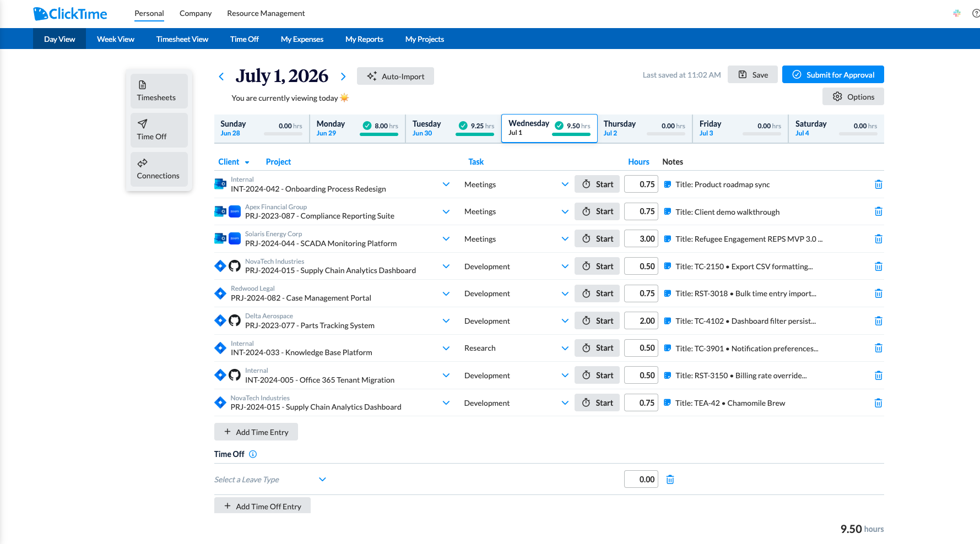Select Tuesday Jun 30 day tab

(453, 128)
